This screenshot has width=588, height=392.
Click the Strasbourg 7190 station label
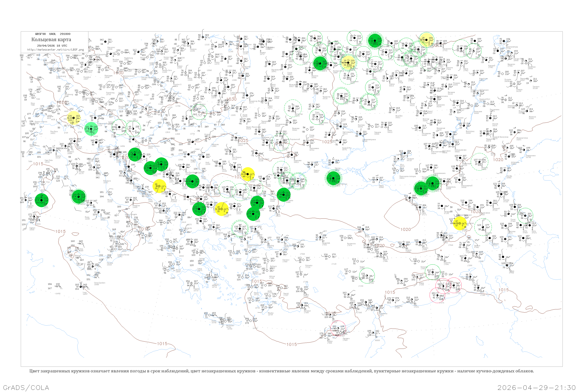coord(69,95)
